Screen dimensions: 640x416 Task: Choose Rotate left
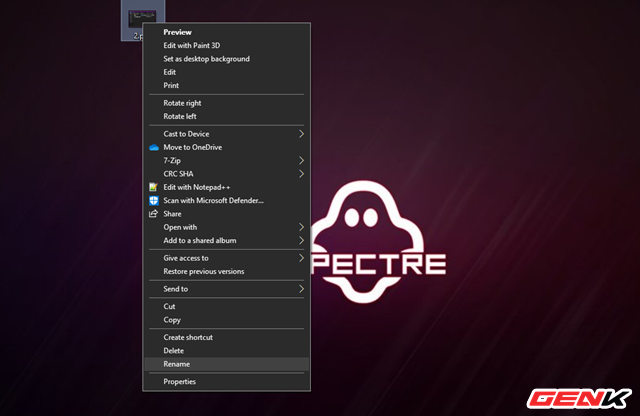[x=227, y=116]
